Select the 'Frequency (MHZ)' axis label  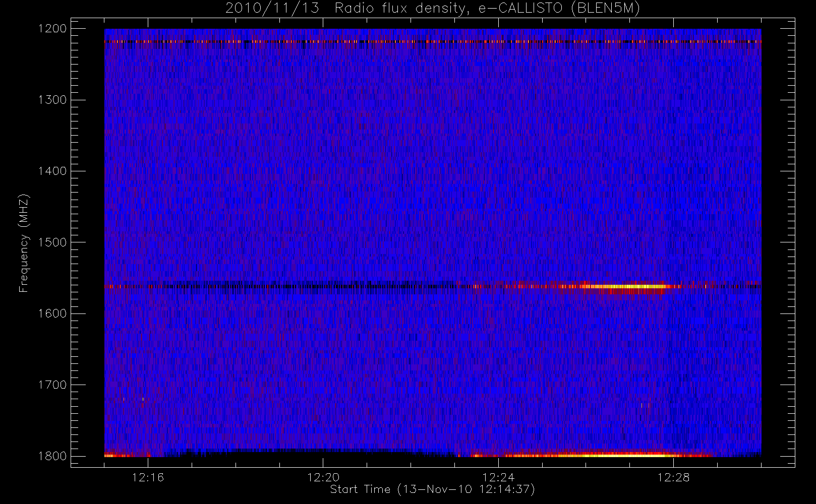click(x=24, y=243)
